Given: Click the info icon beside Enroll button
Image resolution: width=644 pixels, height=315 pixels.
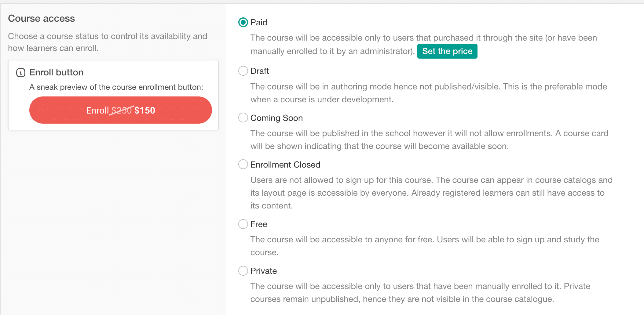Looking at the screenshot, I should [20, 73].
